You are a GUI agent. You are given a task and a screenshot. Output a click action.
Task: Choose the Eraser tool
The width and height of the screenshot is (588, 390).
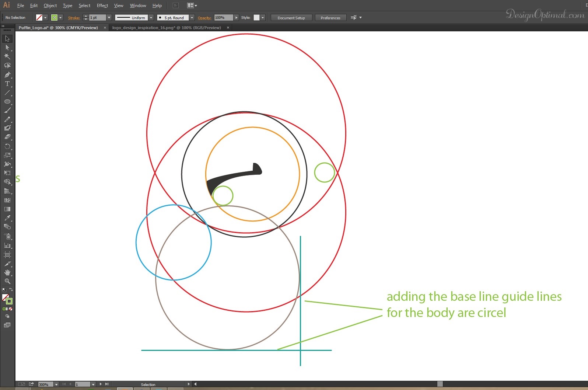click(7, 137)
